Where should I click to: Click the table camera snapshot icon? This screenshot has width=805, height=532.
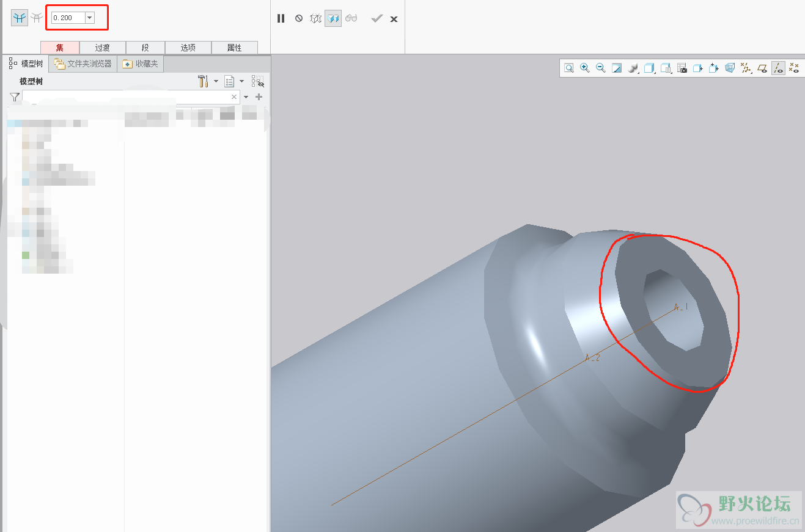pyautogui.click(x=682, y=68)
